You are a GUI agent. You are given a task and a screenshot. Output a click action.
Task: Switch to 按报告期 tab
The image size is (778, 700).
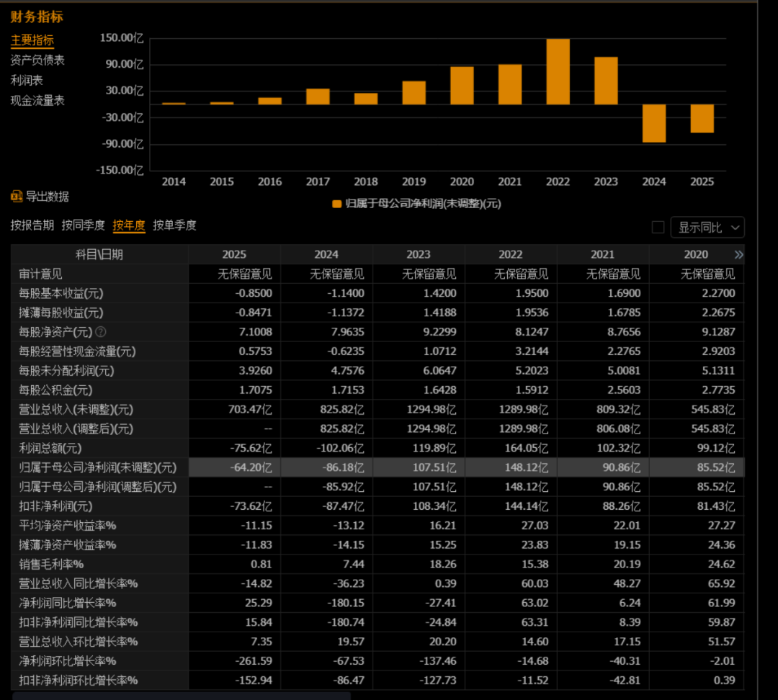[x=32, y=225]
